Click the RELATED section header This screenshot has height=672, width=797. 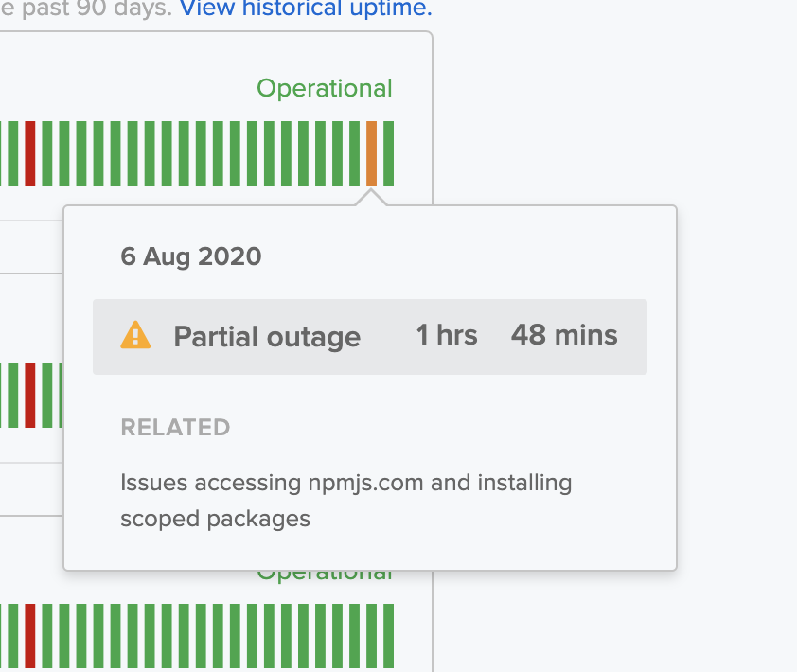pos(175,427)
